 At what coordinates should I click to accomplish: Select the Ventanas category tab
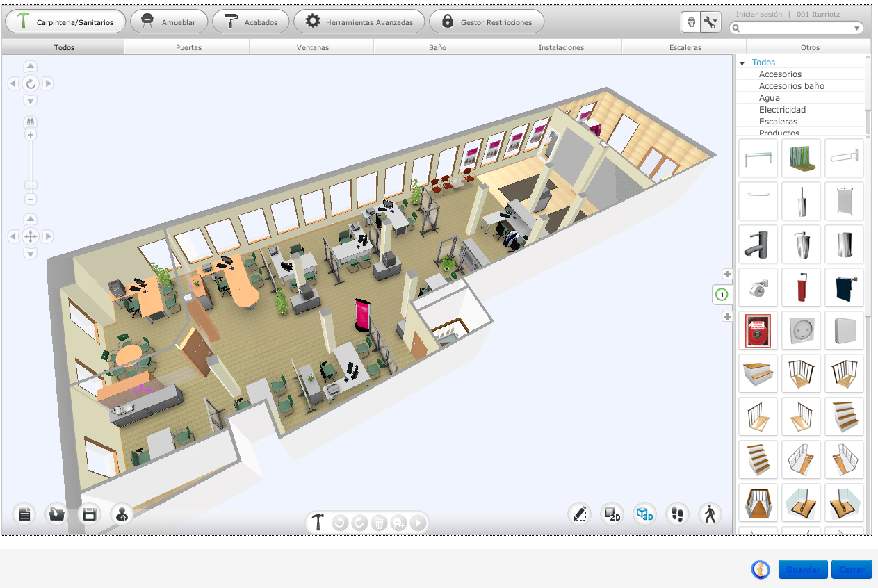(311, 47)
